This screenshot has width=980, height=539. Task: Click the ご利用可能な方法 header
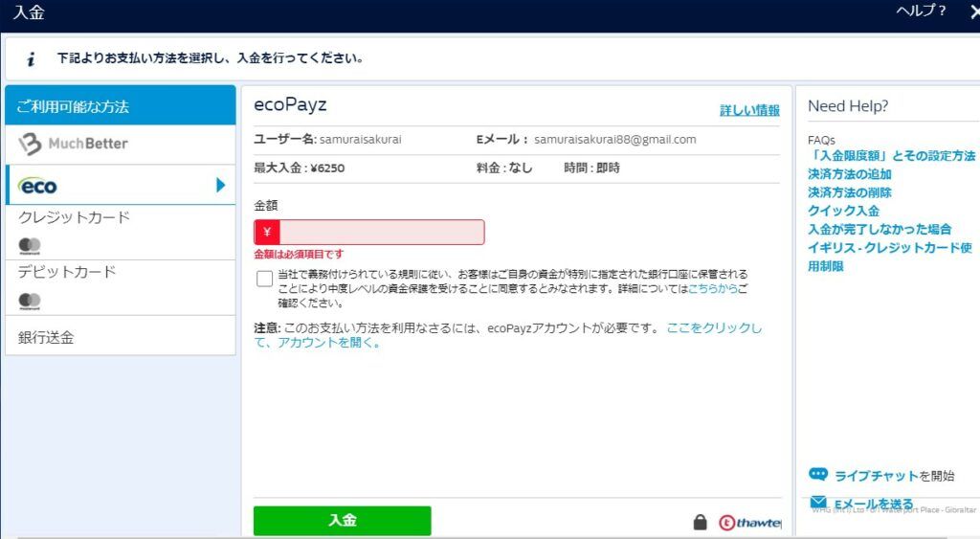pos(120,105)
